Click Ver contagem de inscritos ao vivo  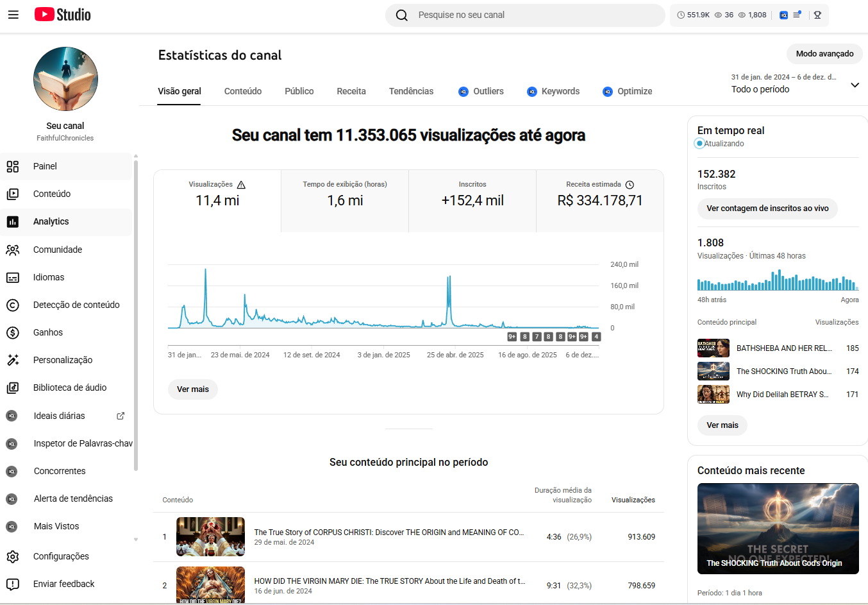coord(767,209)
